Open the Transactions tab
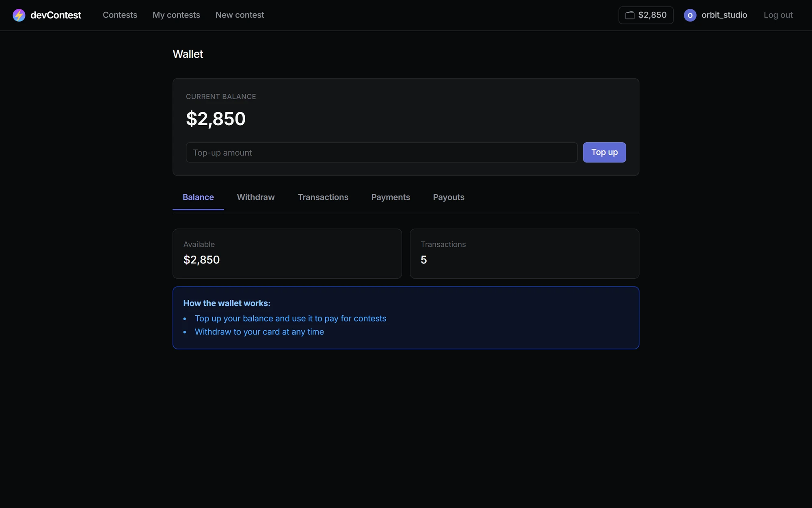Viewport: 812px width, 508px height. click(323, 197)
